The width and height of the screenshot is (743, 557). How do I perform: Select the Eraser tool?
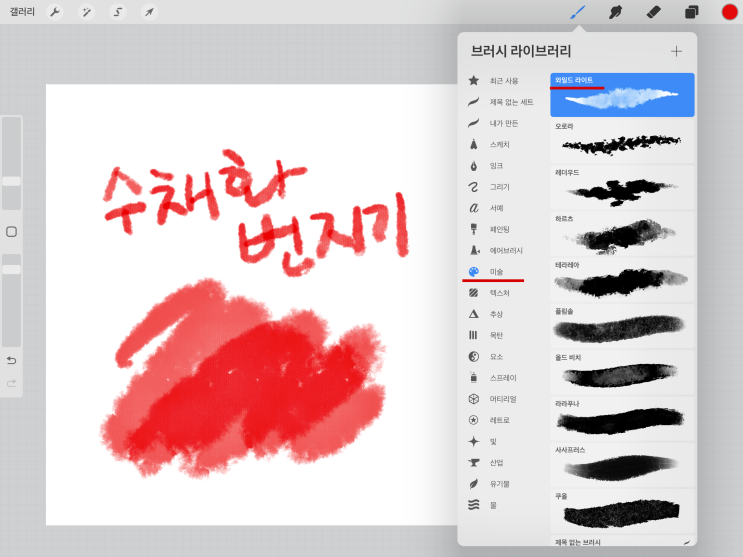point(653,12)
